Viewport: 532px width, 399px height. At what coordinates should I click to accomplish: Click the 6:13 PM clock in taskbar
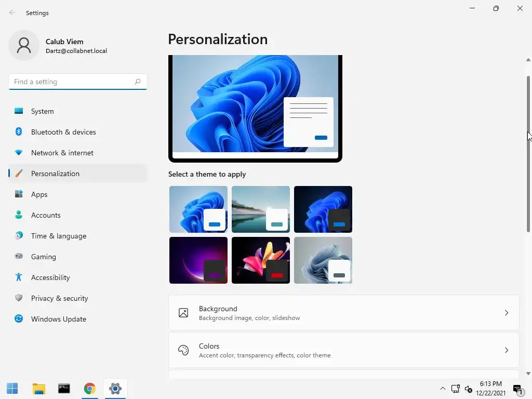click(x=490, y=384)
